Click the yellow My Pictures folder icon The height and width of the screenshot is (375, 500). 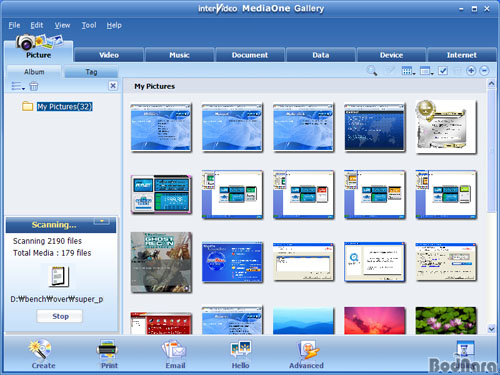click(x=27, y=106)
